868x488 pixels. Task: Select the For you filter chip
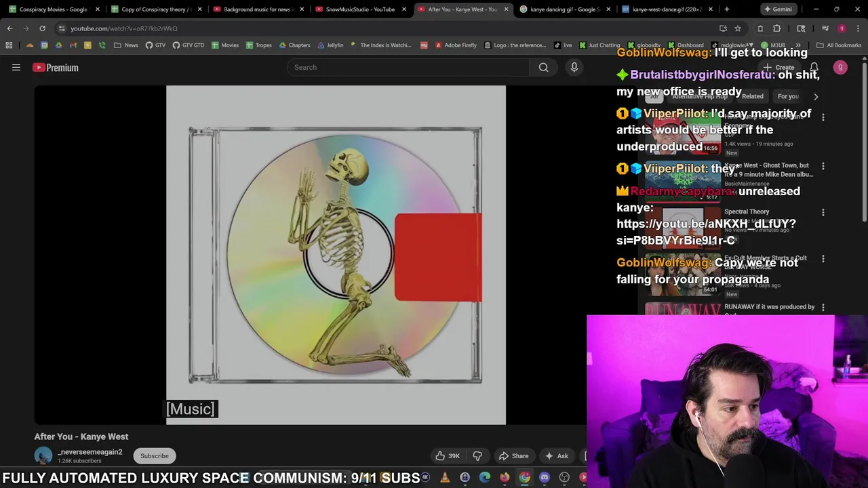point(788,96)
